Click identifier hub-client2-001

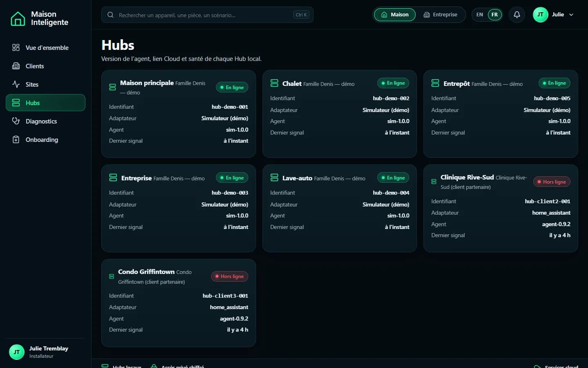(548, 201)
